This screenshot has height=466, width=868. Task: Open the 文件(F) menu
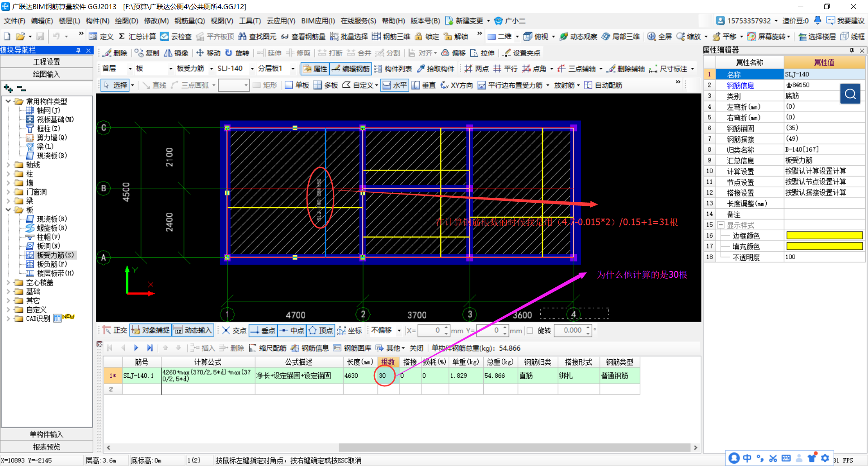[14, 21]
